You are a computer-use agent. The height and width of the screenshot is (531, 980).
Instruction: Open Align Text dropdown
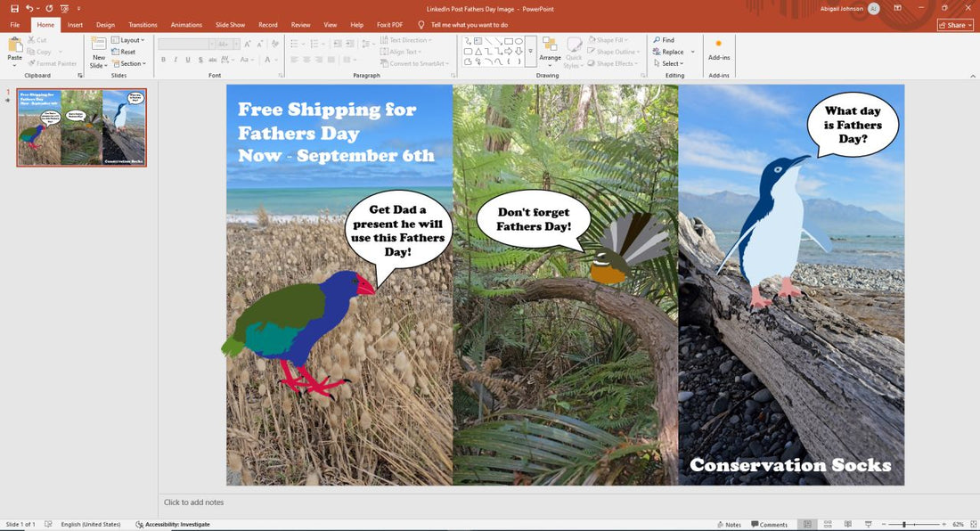click(x=401, y=52)
